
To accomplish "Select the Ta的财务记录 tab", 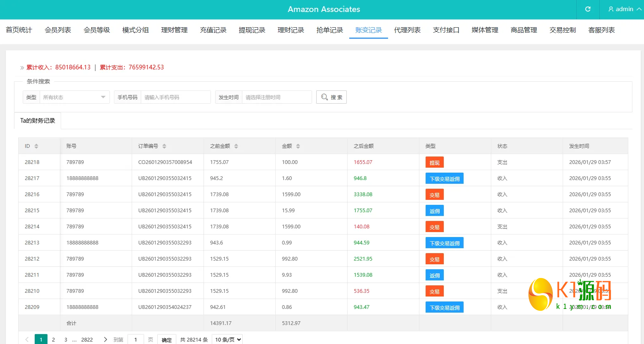I will [37, 120].
